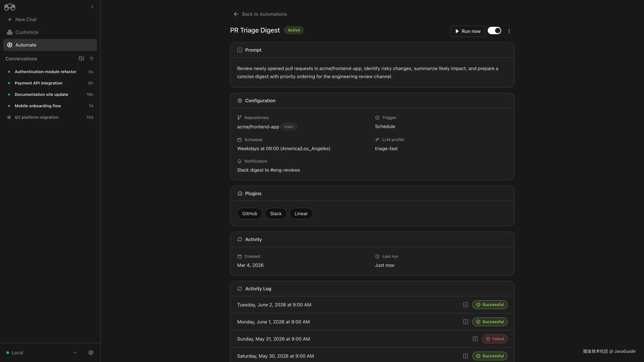The image size is (644, 362).
Task: Click Failed badge for Sunday, May 31
Action: [495, 339]
